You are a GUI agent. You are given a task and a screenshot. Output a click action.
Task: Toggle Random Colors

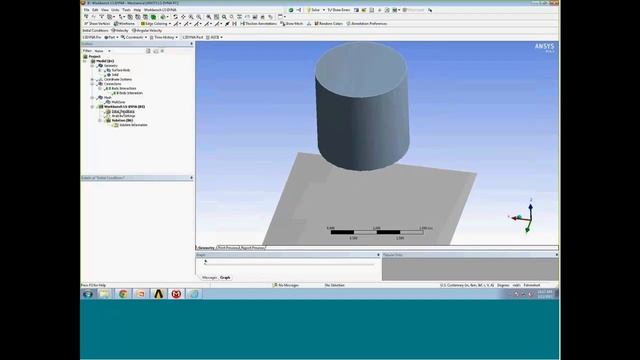click(x=328, y=24)
